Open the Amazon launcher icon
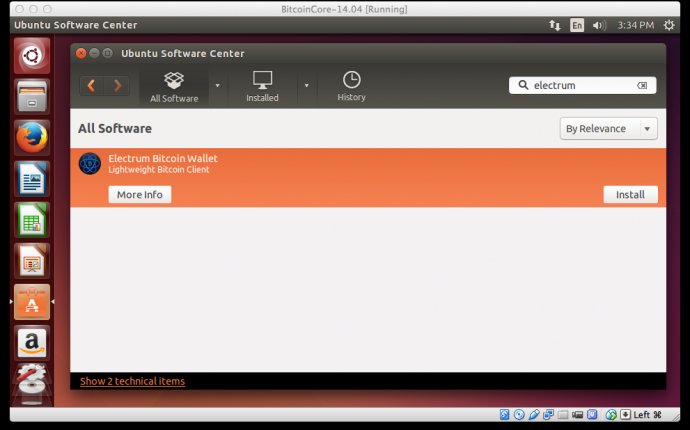 tap(32, 342)
